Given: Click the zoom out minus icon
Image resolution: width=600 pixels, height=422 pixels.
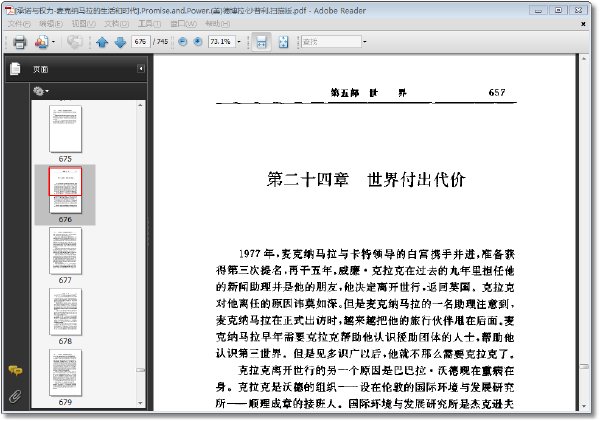Looking at the screenshot, I should tap(183, 41).
